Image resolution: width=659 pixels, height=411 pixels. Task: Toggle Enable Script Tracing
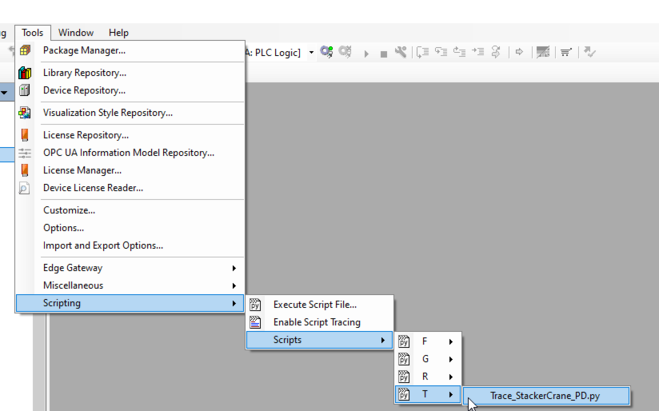coord(316,322)
